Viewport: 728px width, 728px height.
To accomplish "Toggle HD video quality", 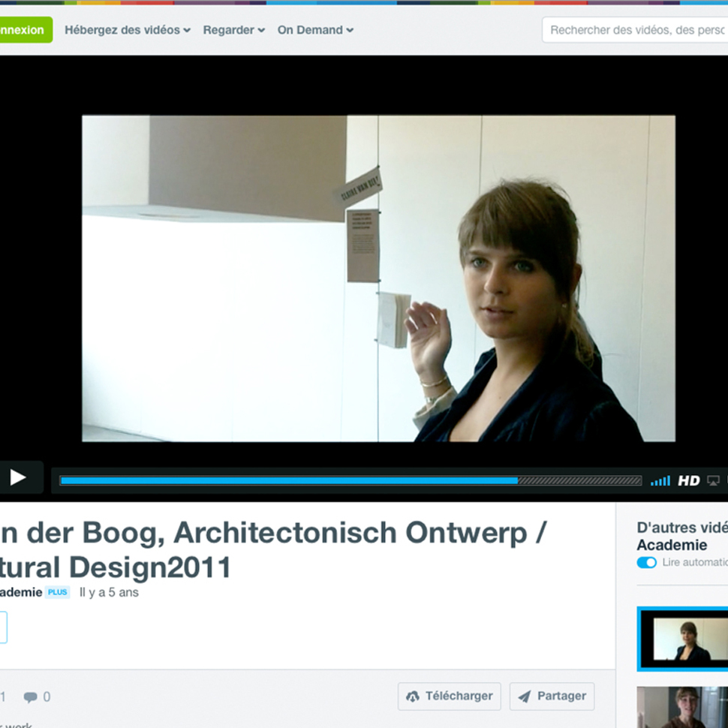I will (x=688, y=481).
